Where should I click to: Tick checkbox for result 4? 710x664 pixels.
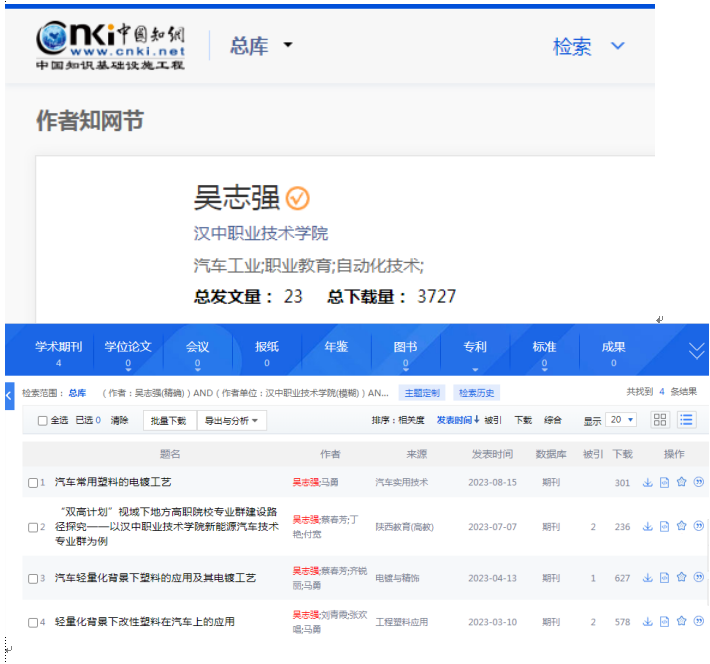click(x=33, y=622)
